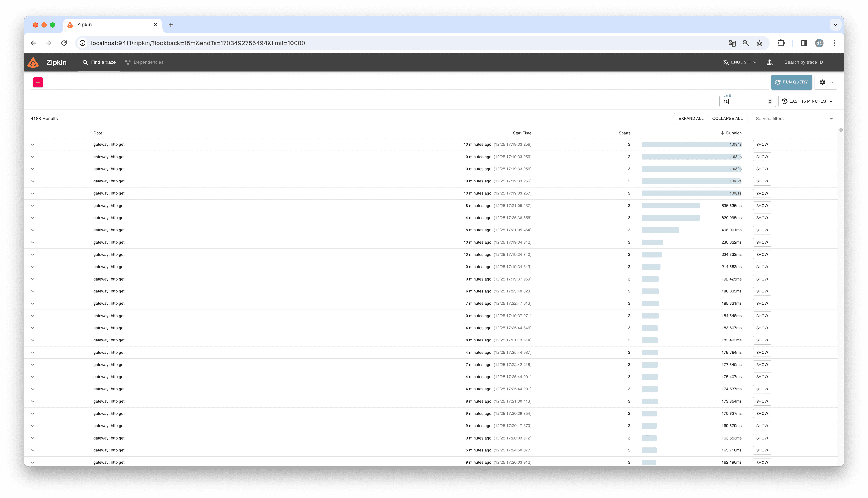Expand the first 1.084s trace row chevron
Screen dimensions: 868x498
pyautogui.click(x=33, y=145)
